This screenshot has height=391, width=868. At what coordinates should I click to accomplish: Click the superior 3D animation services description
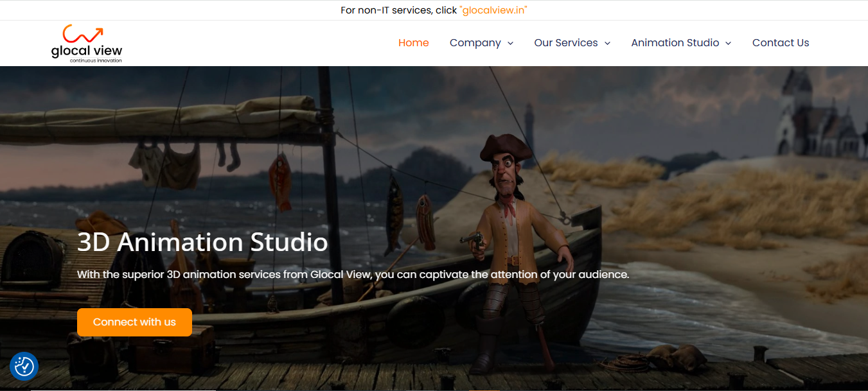353,274
